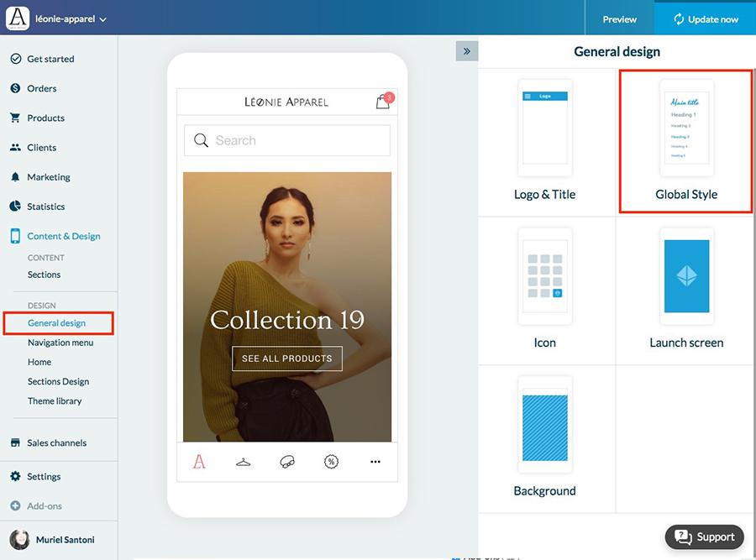Open the léonie-apparel app dropdown

click(71, 18)
